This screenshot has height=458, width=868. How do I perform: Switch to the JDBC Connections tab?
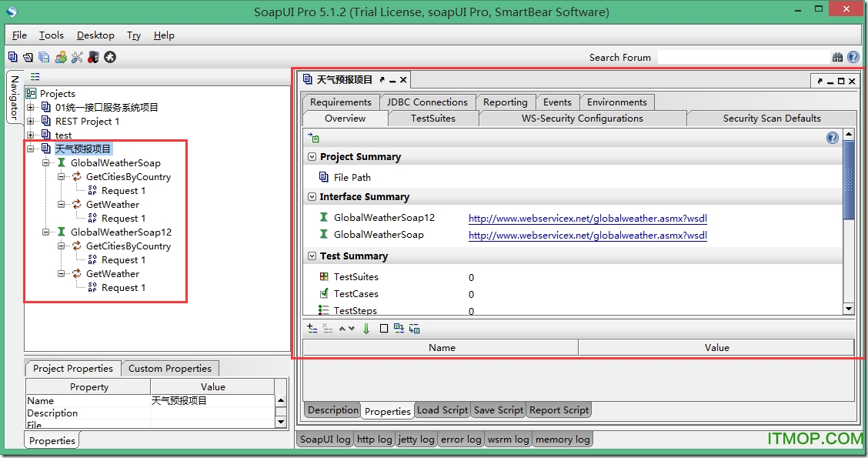427,102
